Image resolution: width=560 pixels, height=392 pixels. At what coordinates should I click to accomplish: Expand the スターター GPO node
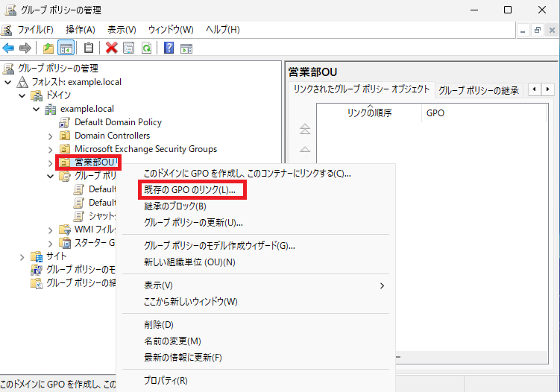click(x=51, y=244)
